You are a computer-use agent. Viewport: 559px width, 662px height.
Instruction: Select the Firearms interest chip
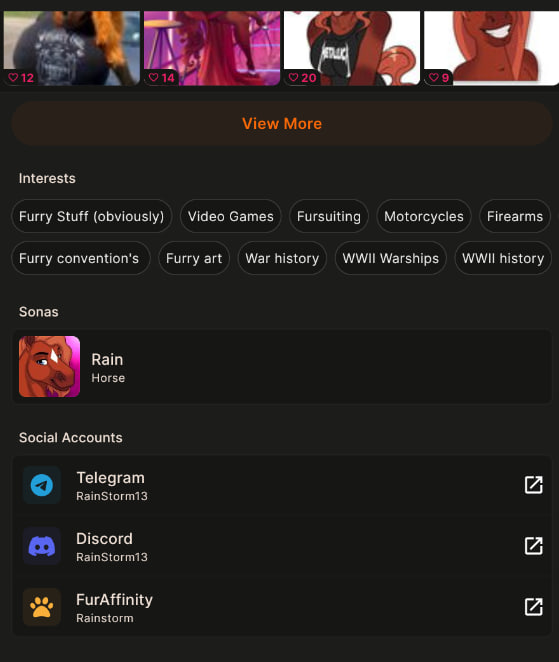pos(515,216)
